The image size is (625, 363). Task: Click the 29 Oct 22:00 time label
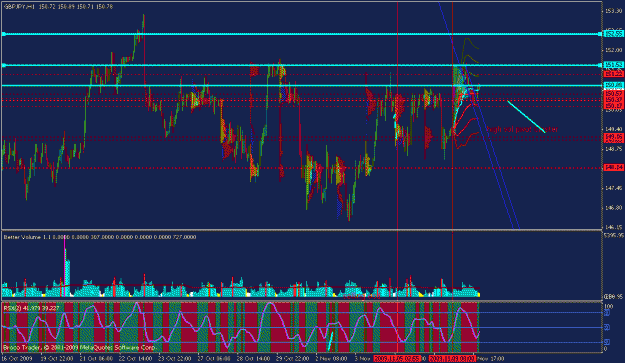(293, 358)
